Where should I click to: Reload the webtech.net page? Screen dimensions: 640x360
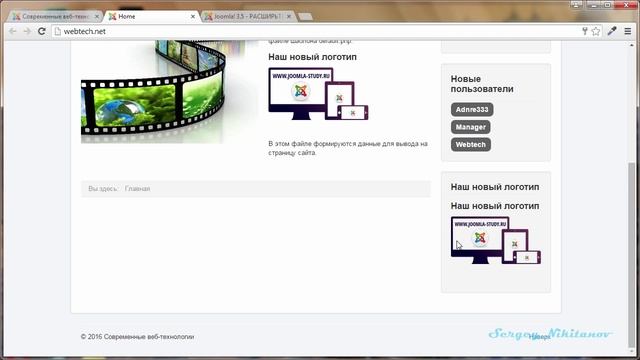(42, 31)
